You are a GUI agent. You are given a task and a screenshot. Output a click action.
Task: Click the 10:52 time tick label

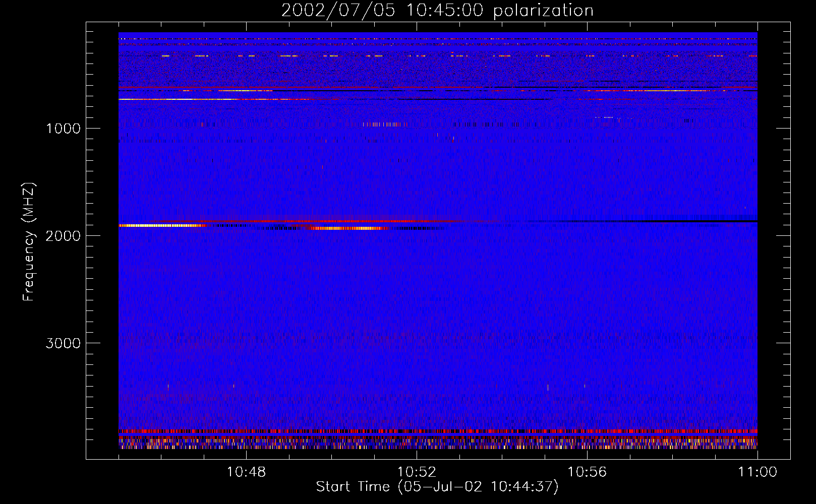click(x=417, y=472)
